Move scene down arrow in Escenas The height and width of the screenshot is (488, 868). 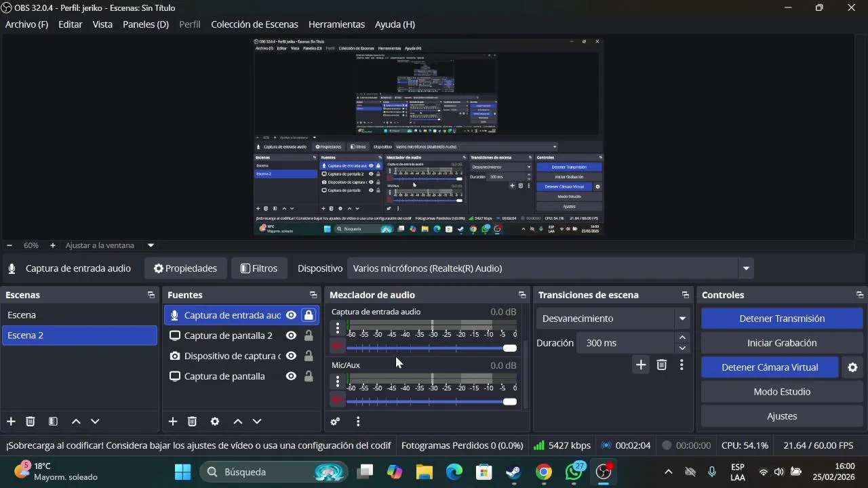(95, 422)
